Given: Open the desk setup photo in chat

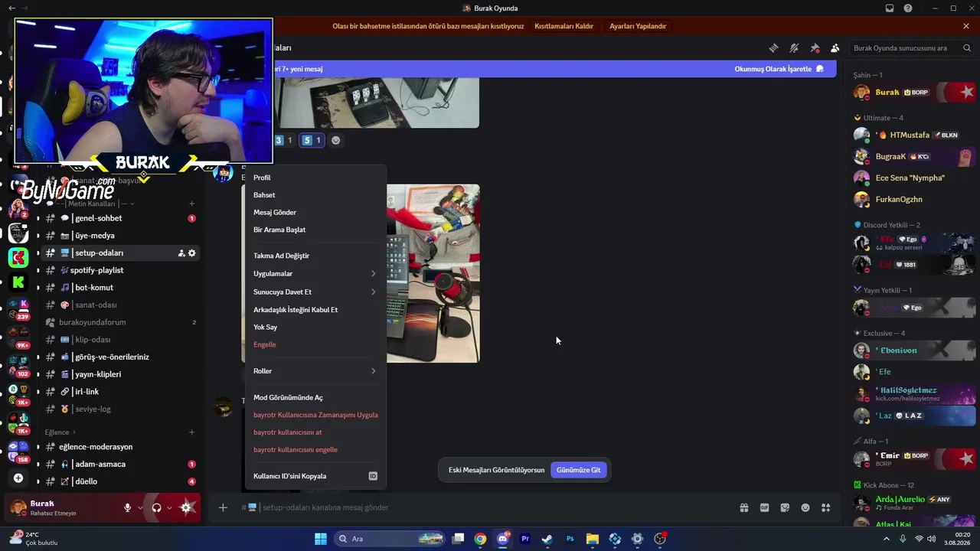Looking at the screenshot, I should pos(433,273).
